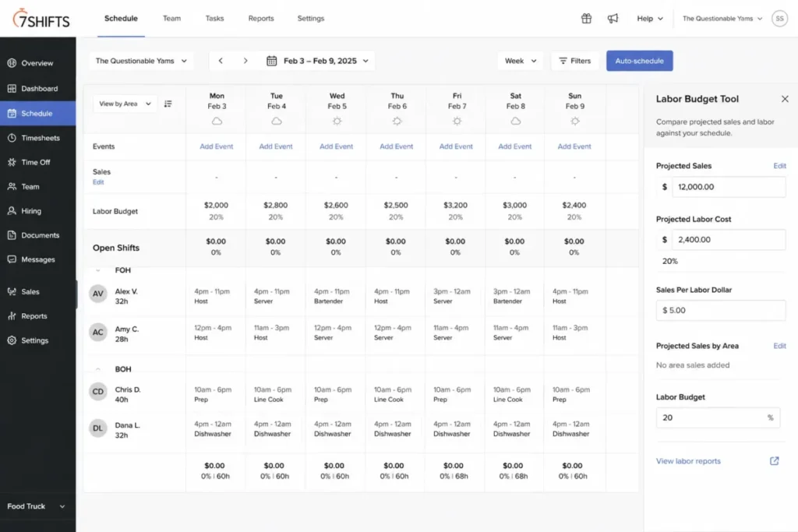Image resolution: width=798 pixels, height=532 pixels.
Task: Expand the Food Truck switcher
Action: click(37, 506)
